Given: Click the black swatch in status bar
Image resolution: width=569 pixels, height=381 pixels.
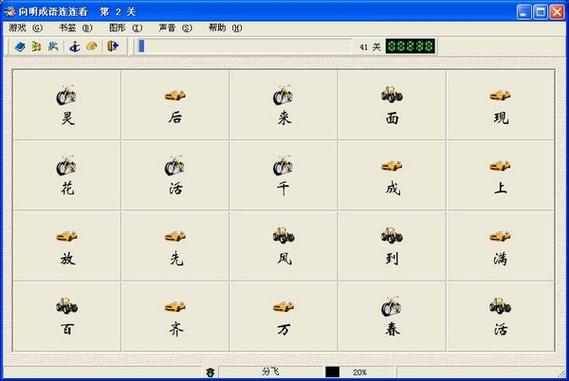Looking at the screenshot, I should pos(332,372).
